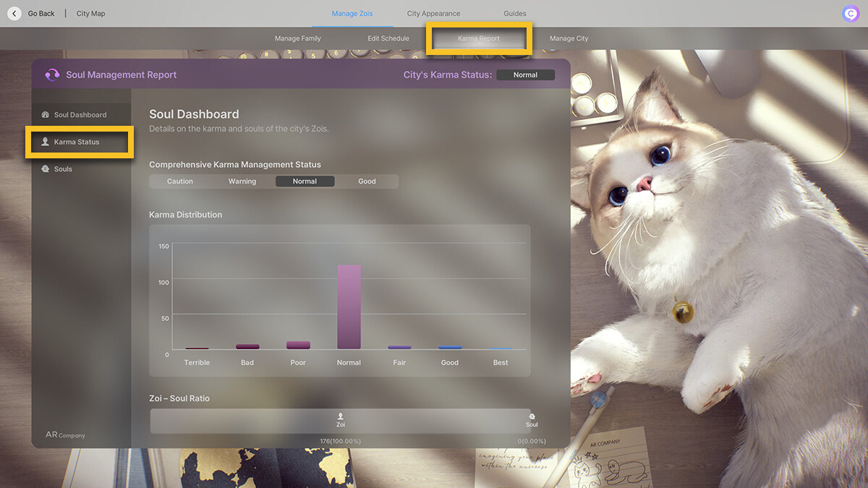Image resolution: width=868 pixels, height=488 pixels.
Task: Open the City Map link
Action: click(90, 14)
